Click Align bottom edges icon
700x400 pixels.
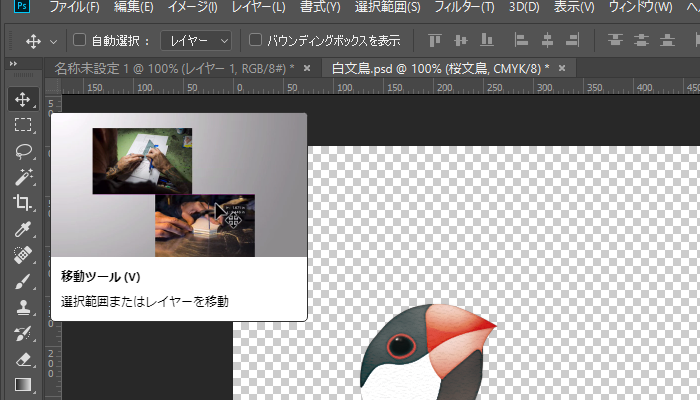(x=487, y=41)
